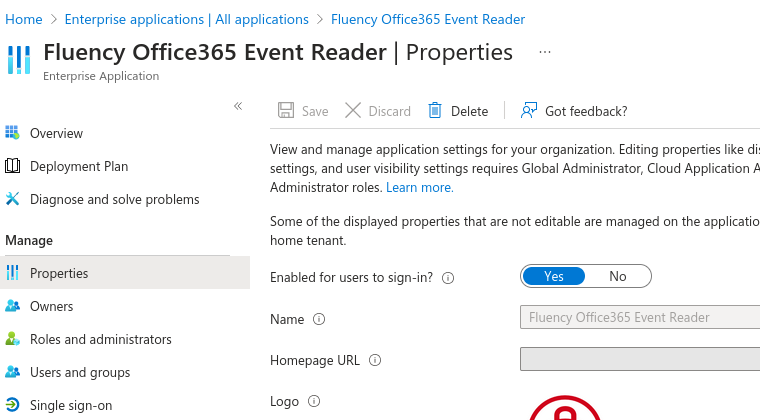Click the Delete trash can icon
The width and height of the screenshot is (760, 420).
point(435,110)
